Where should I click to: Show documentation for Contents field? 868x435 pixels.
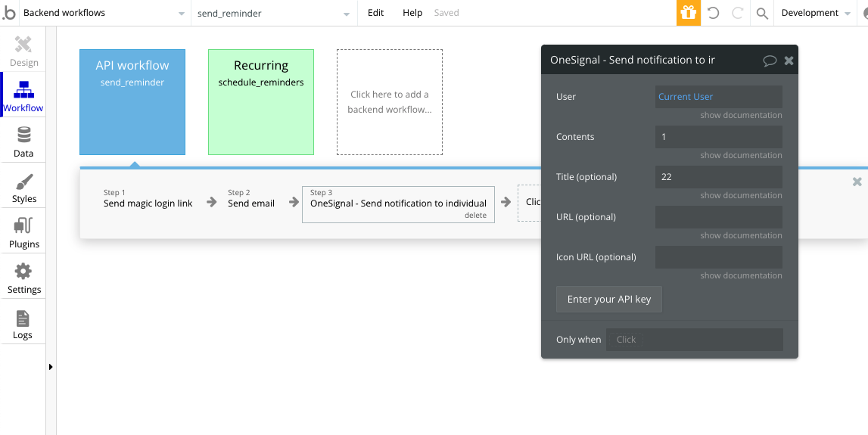(741, 155)
